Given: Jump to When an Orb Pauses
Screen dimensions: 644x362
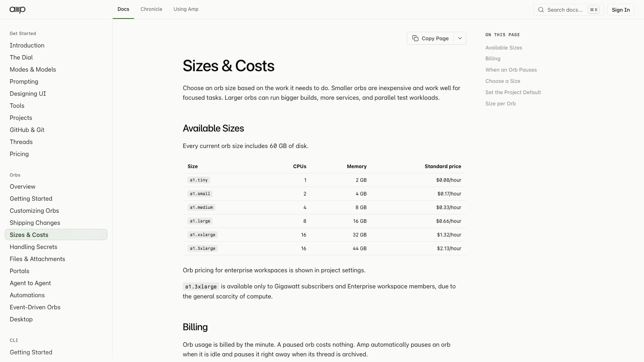Looking at the screenshot, I should [x=511, y=70].
